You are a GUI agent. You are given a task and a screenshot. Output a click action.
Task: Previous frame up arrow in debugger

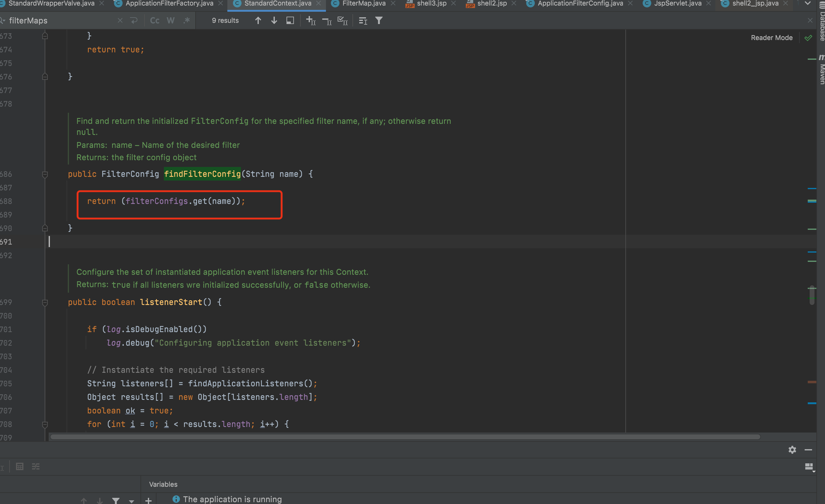84,501
